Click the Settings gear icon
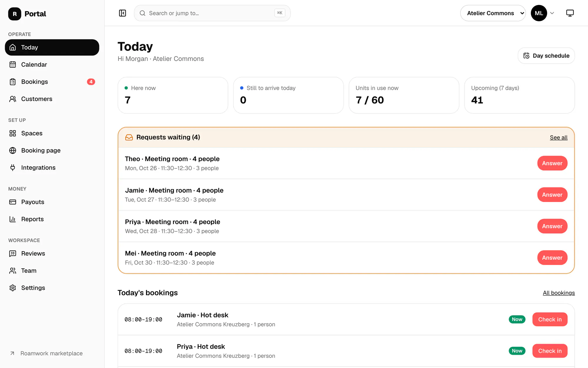 [x=13, y=288]
